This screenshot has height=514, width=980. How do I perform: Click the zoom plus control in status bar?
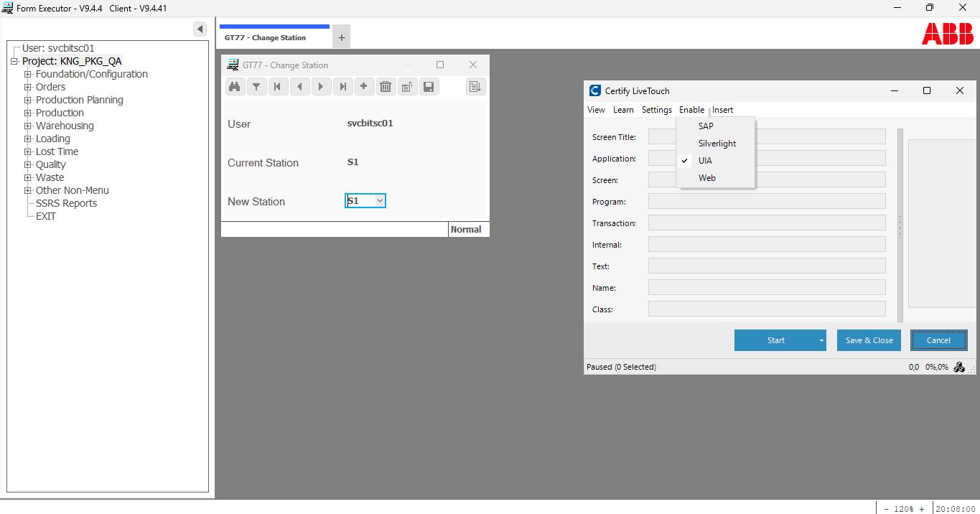(x=923, y=508)
